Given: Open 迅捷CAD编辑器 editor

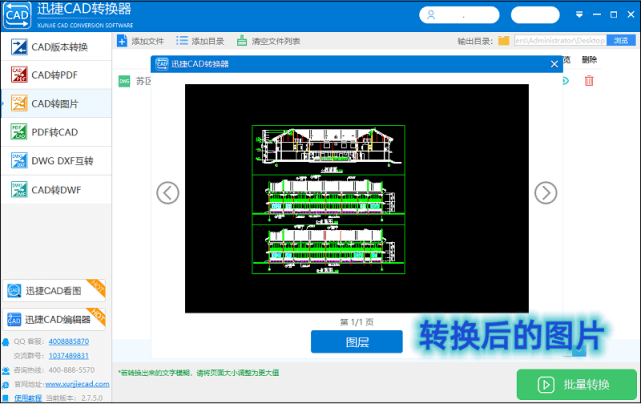Looking at the screenshot, I should [54, 319].
